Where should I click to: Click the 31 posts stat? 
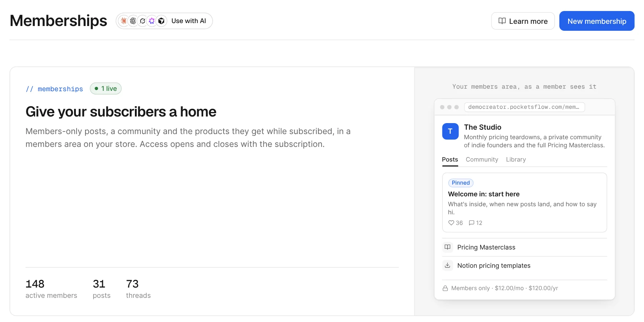tap(102, 289)
